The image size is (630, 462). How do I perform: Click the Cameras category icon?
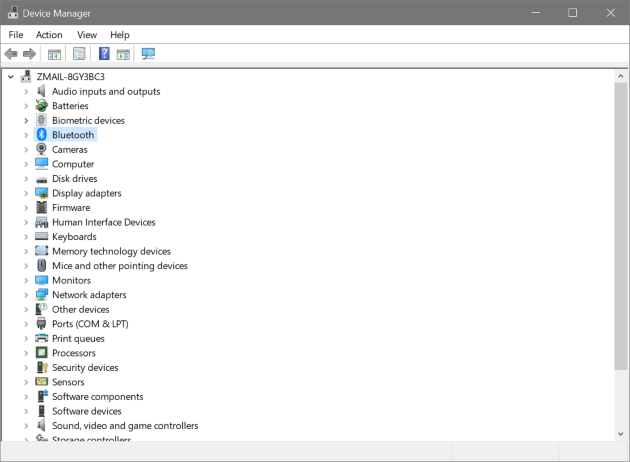42,150
